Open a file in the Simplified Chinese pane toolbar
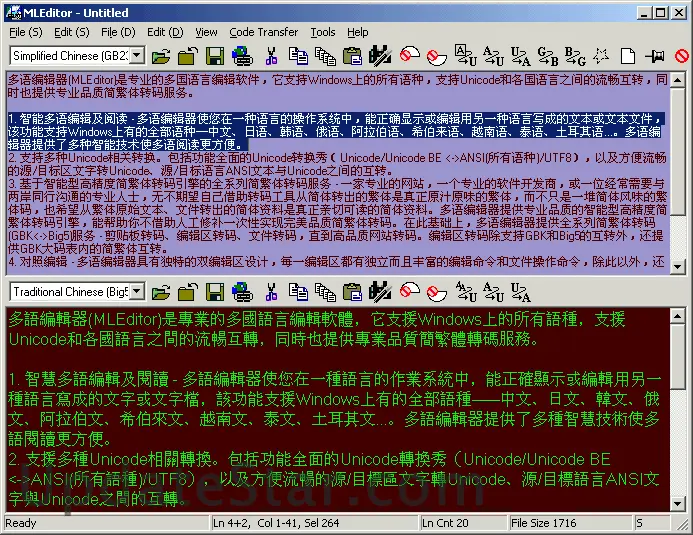Viewport: 693px width, 535px height. [161, 56]
